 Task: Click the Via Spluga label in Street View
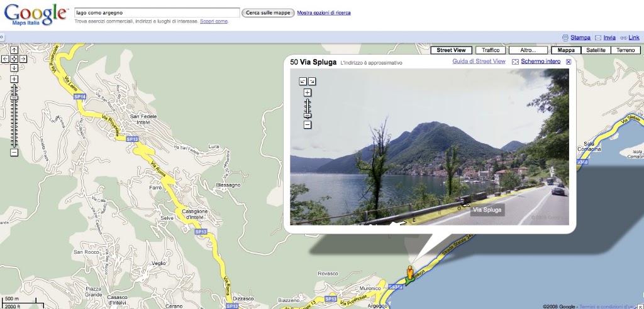click(x=487, y=210)
